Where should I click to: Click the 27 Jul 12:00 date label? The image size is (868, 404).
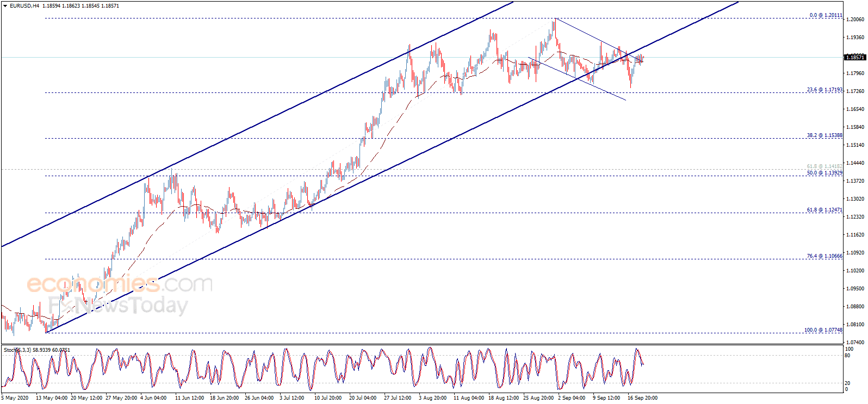click(398, 398)
